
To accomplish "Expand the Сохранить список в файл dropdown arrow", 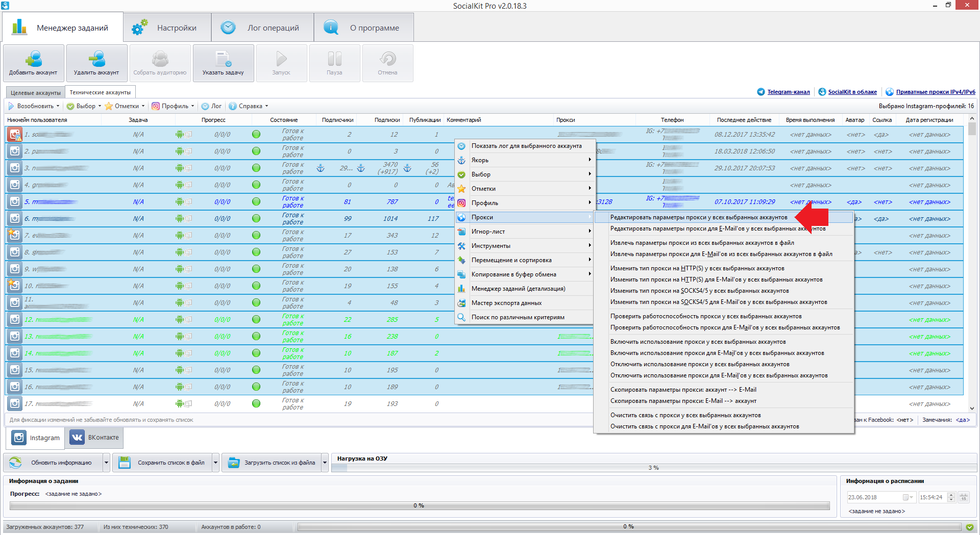I will coord(215,463).
